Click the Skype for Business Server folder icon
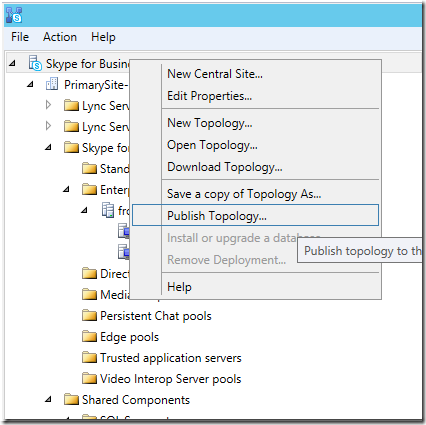Image resolution: width=426 pixels, height=425 pixels. click(71, 147)
